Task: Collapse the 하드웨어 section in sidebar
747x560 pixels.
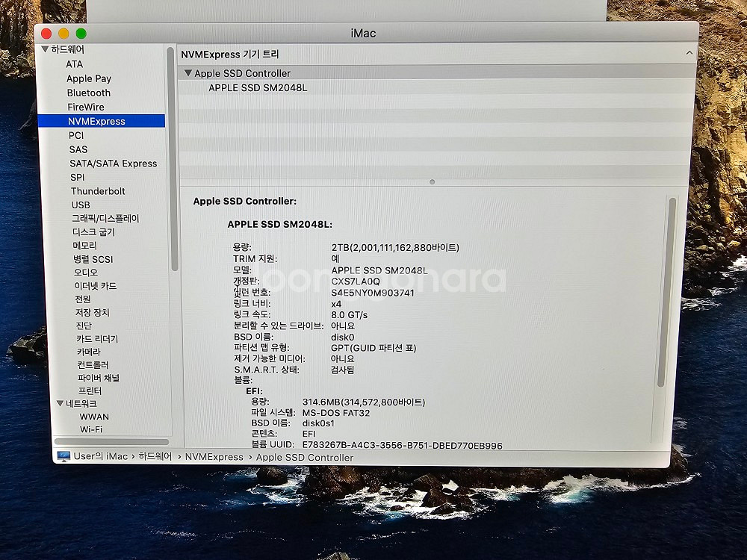Action: (46, 49)
